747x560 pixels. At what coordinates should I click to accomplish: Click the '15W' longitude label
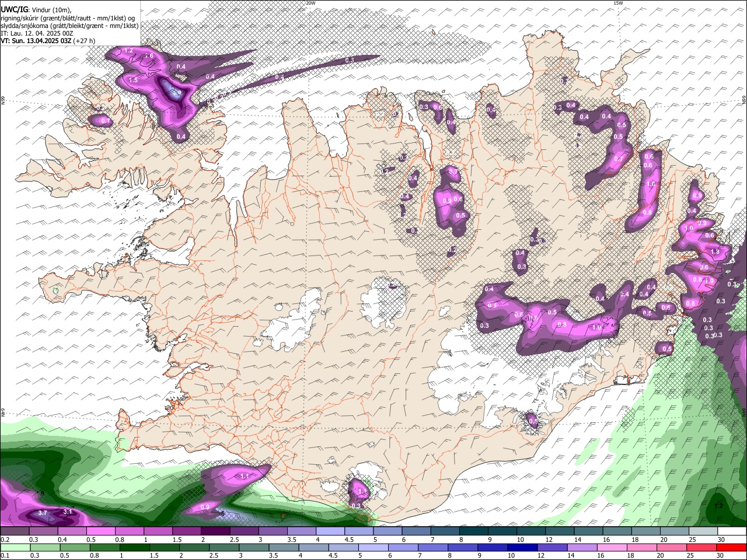[618, 3]
